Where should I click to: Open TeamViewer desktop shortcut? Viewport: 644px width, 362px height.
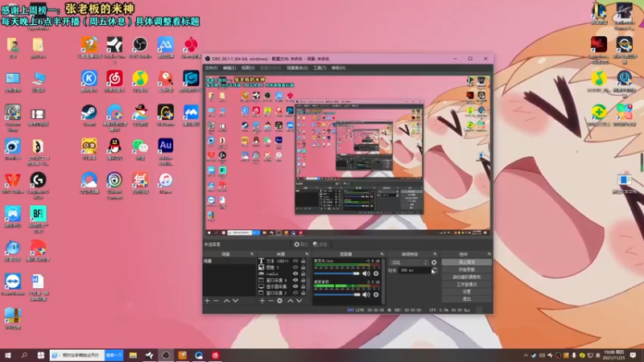coord(13,285)
